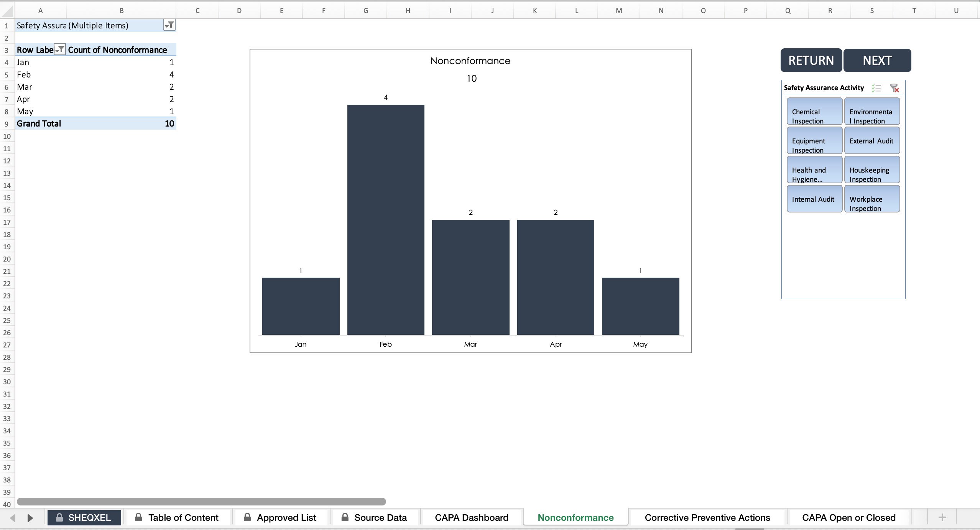Image resolution: width=980 pixels, height=530 pixels.
Task: Click the RETURN button
Action: click(811, 60)
